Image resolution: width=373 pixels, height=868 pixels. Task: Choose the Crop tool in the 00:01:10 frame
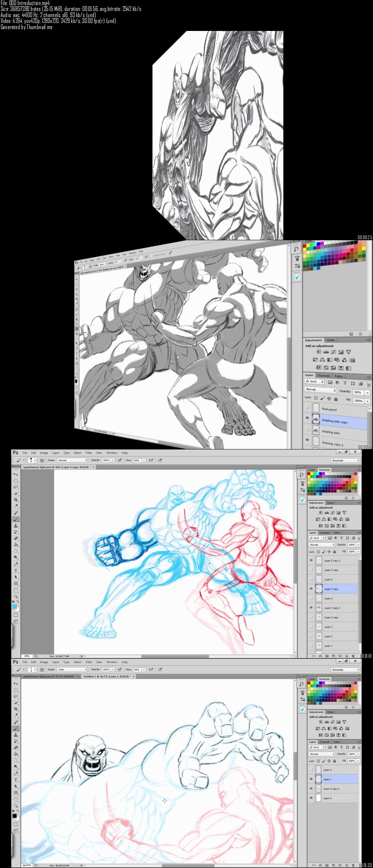click(16, 500)
